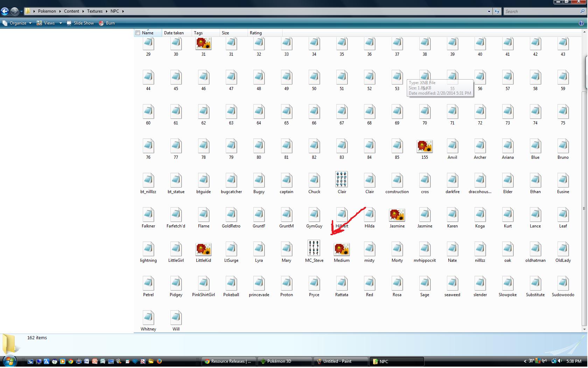Image resolution: width=588 pixels, height=368 pixels.
Task: Select the Pokeball file
Action: 231,286
